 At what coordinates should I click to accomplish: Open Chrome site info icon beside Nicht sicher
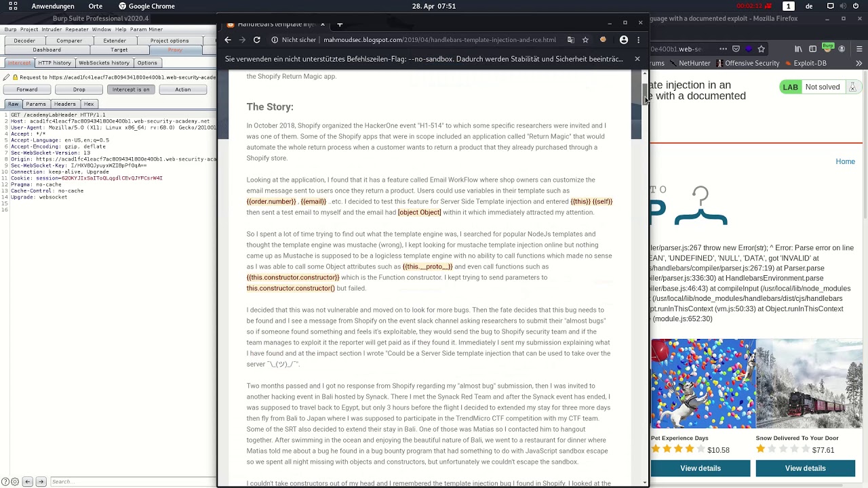coord(275,40)
